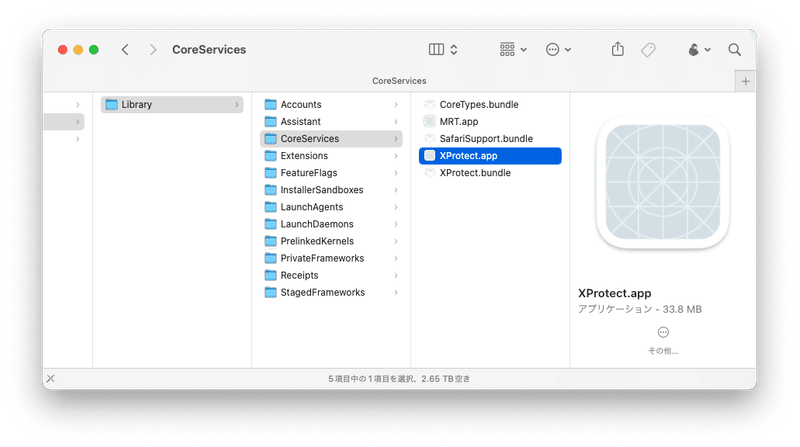Open the Assistant folder
Image resolution: width=800 pixels, height=447 pixels.
point(331,121)
